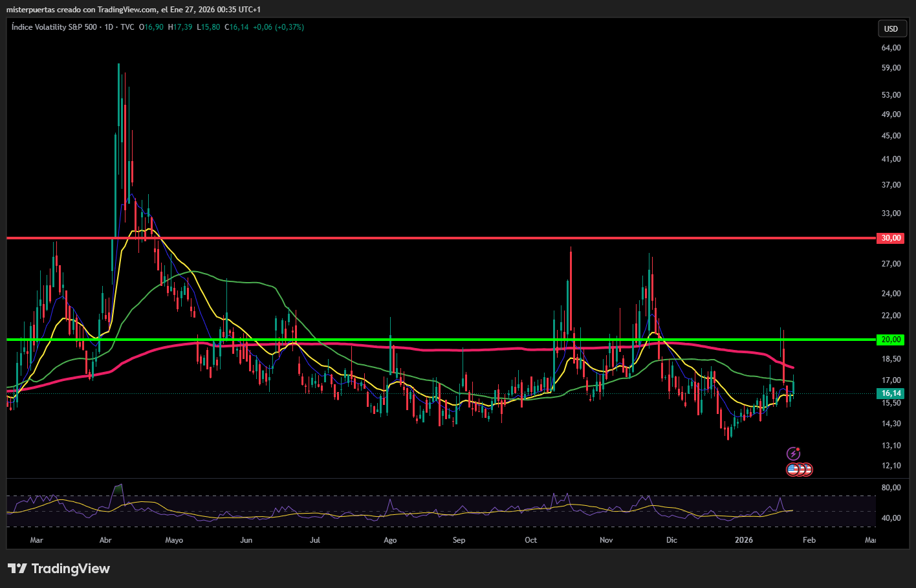Open the USD currency selector
The width and height of the screenshot is (916, 588).
point(891,28)
